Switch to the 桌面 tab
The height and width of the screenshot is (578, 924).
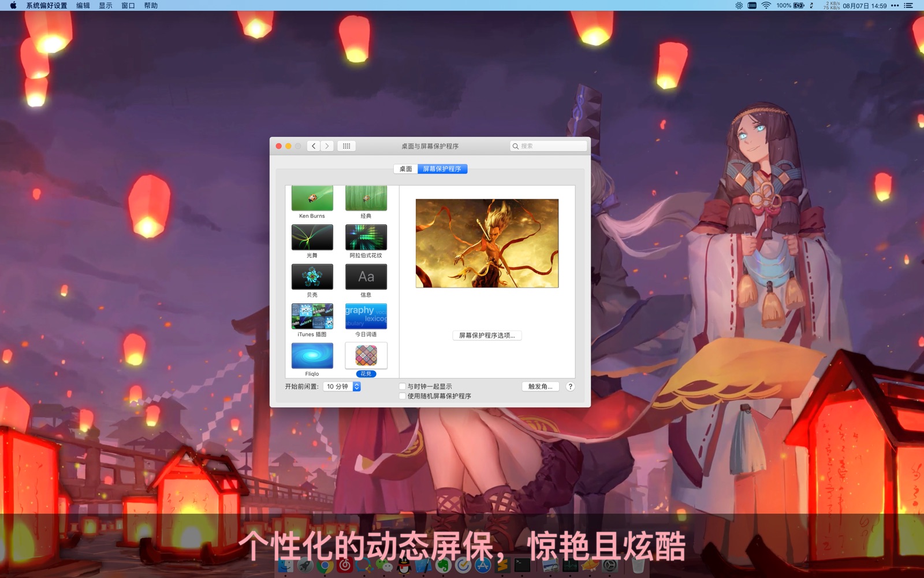tap(406, 169)
